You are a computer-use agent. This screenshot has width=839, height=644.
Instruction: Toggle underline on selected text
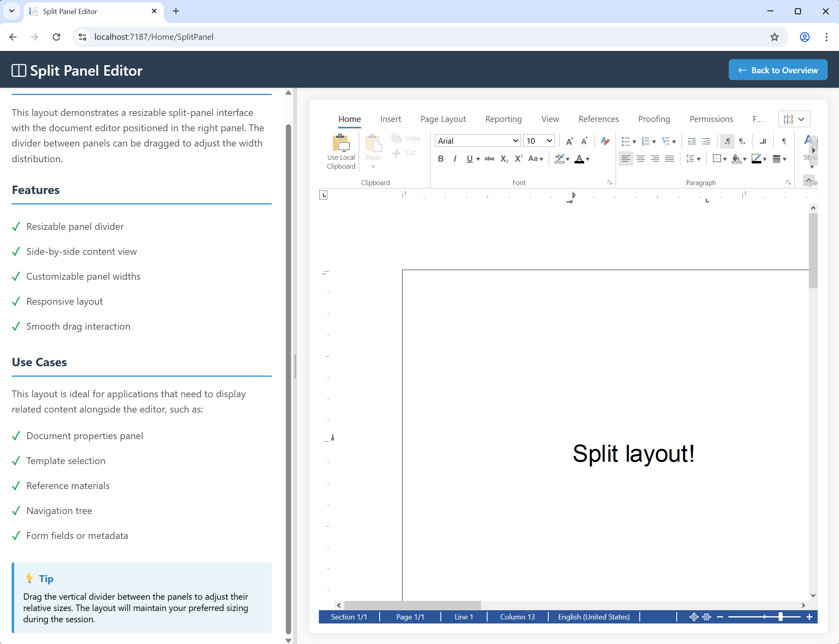pos(470,159)
